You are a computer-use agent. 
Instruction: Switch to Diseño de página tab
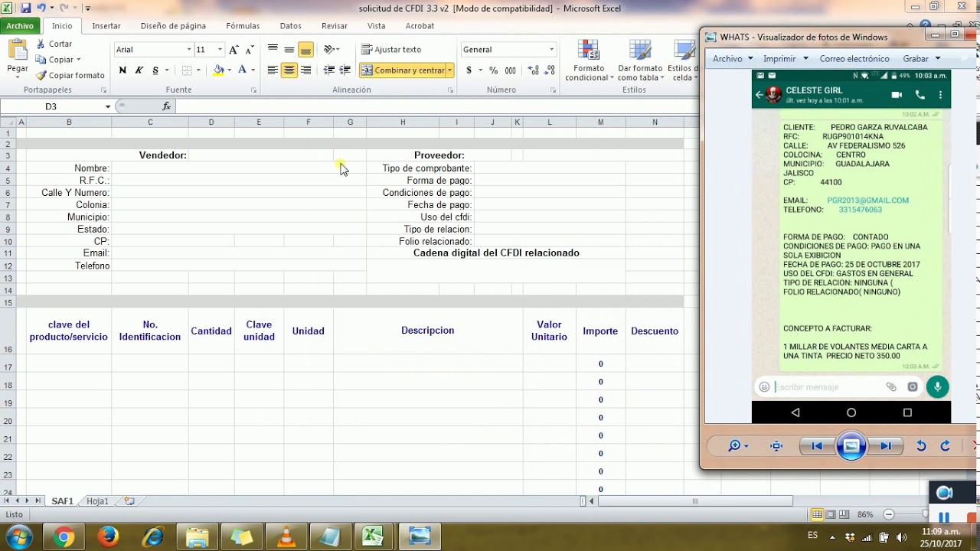pos(173,26)
